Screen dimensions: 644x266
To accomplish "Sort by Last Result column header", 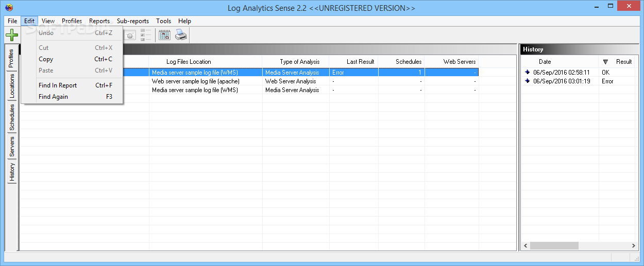I will [354, 62].
